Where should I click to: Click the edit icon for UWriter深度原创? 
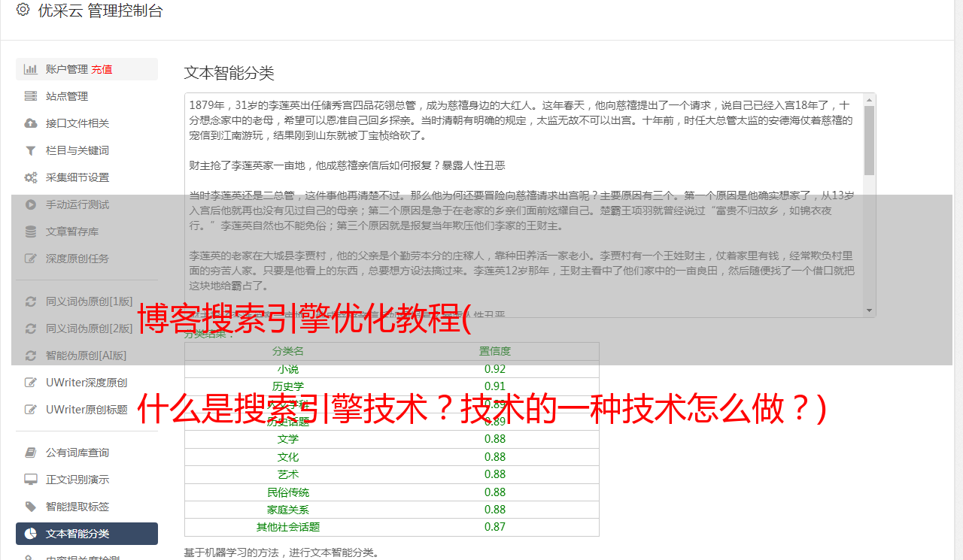tap(31, 383)
